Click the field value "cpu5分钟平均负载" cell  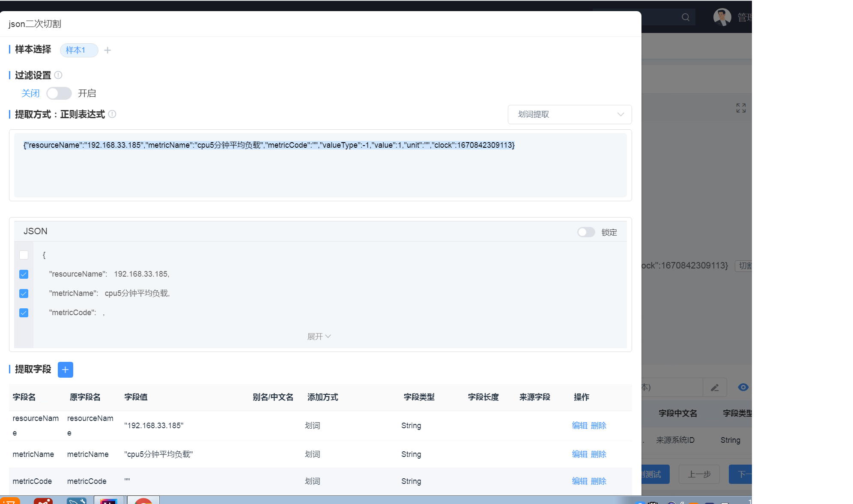(159, 454)
